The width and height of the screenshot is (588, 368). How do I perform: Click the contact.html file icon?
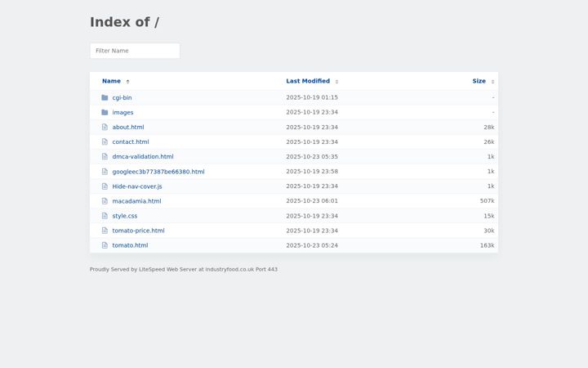(x=105, y=141)
